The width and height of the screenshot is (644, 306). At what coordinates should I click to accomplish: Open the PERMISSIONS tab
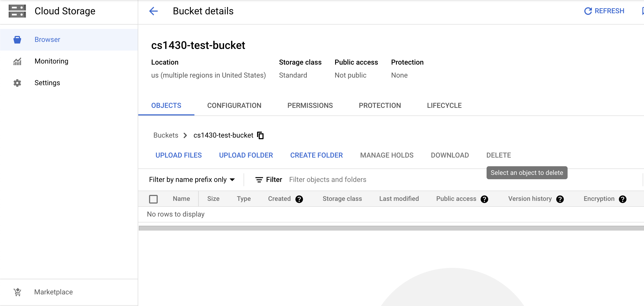point(310,105)
